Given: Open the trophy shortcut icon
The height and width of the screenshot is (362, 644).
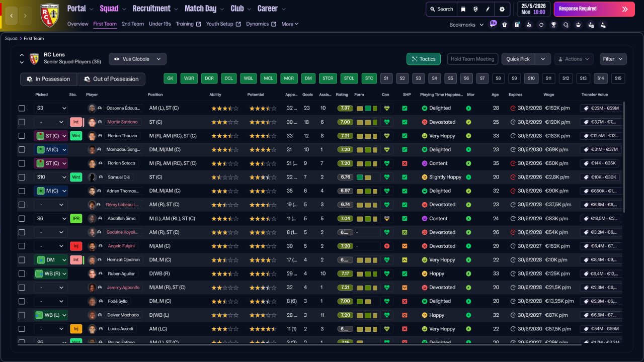Looking at the screenshot, I should click(x=553, y=25).
